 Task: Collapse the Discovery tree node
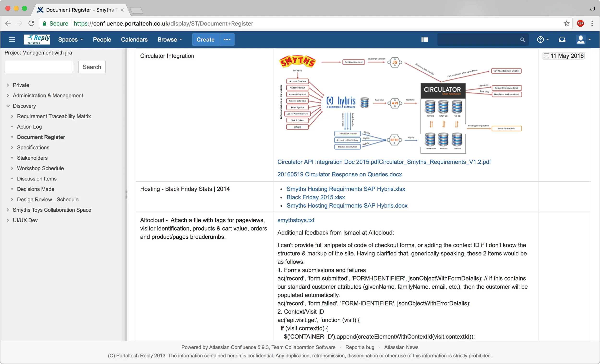pos(8,106)
